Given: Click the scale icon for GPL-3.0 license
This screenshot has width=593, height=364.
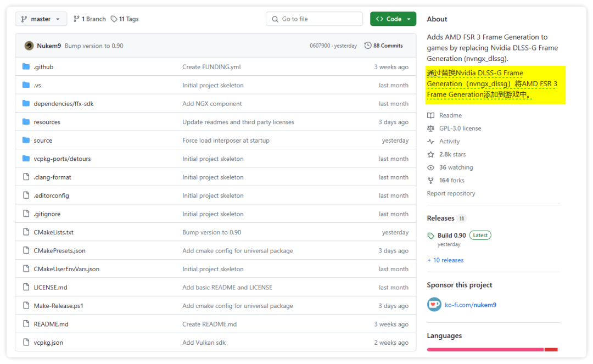Looking at the screenshot, I should click(430, 128).
